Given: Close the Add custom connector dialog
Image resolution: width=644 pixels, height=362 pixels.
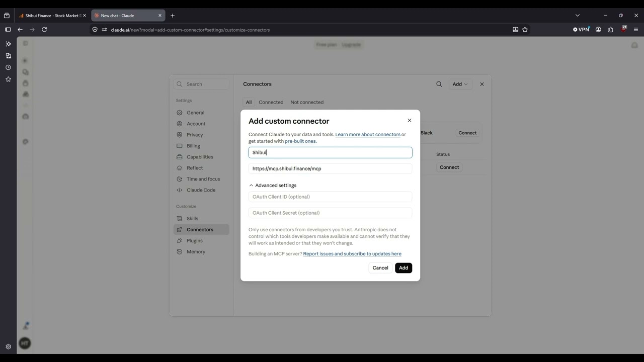Looking at the screenshot, I should coord(410,120).
